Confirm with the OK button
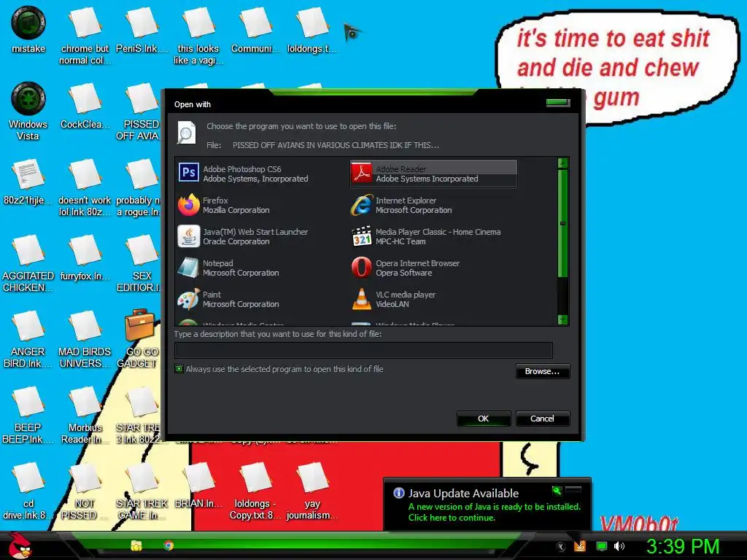 pyautogui.click(x=484, y=419)
